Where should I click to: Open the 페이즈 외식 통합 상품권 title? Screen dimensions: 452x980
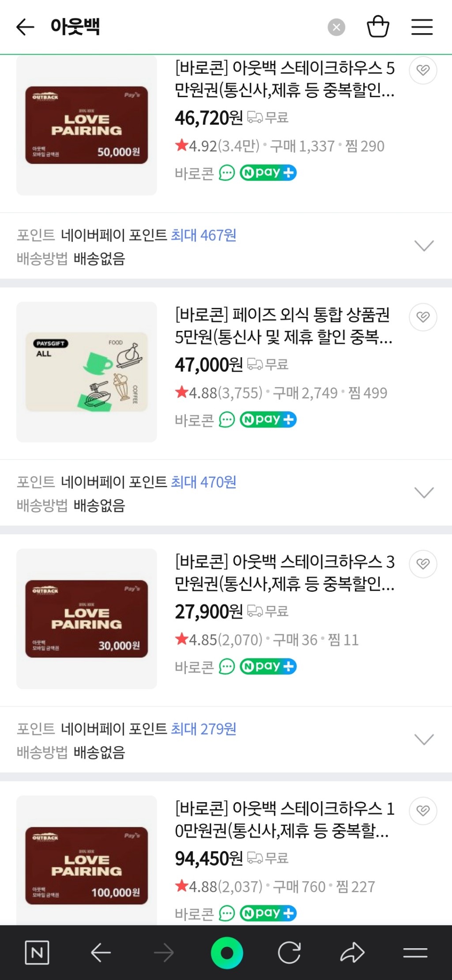pyautogui.click(x=283, y=326)
